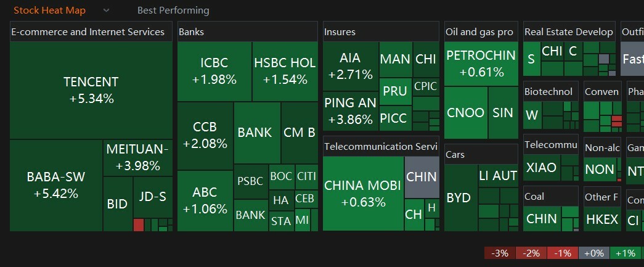This screenshot has width=644, height=267.
Task: Click the AIA +2.71% insurer tile
Action: coord(351,66)
